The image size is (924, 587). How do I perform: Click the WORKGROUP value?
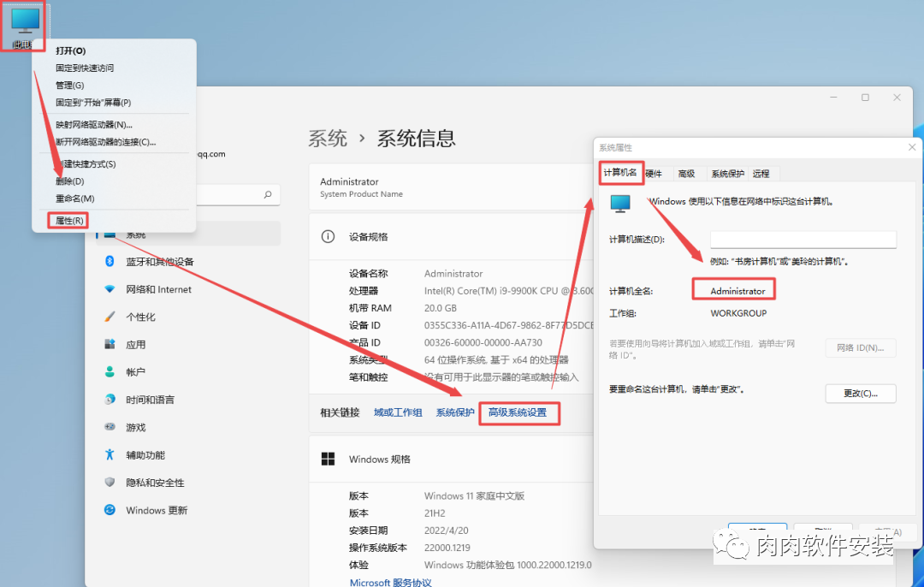pos(738,313)
